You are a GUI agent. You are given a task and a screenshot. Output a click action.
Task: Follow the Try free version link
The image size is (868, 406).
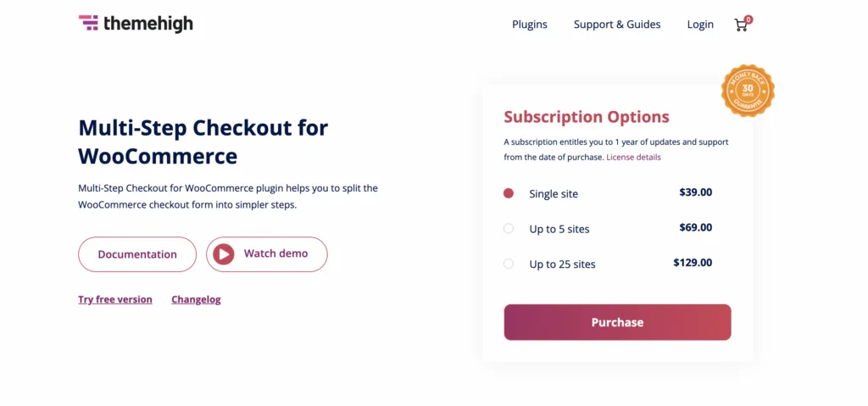pyautogui.click(x=115, y=299)
